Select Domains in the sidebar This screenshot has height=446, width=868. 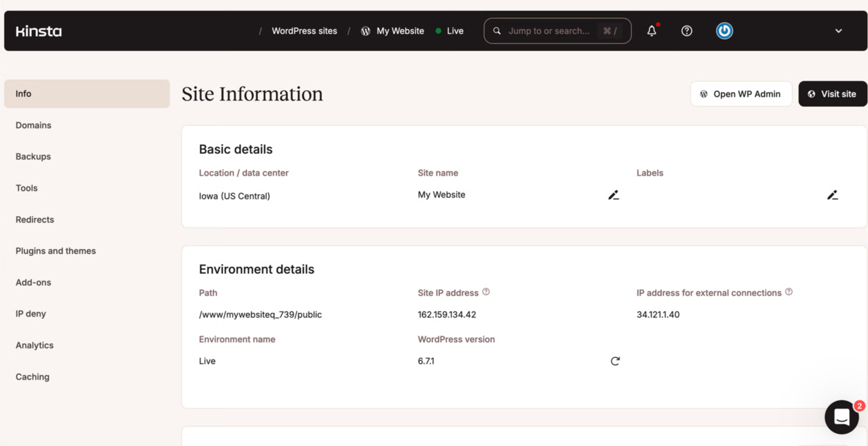pyautogui.click(x=33, y=125)
